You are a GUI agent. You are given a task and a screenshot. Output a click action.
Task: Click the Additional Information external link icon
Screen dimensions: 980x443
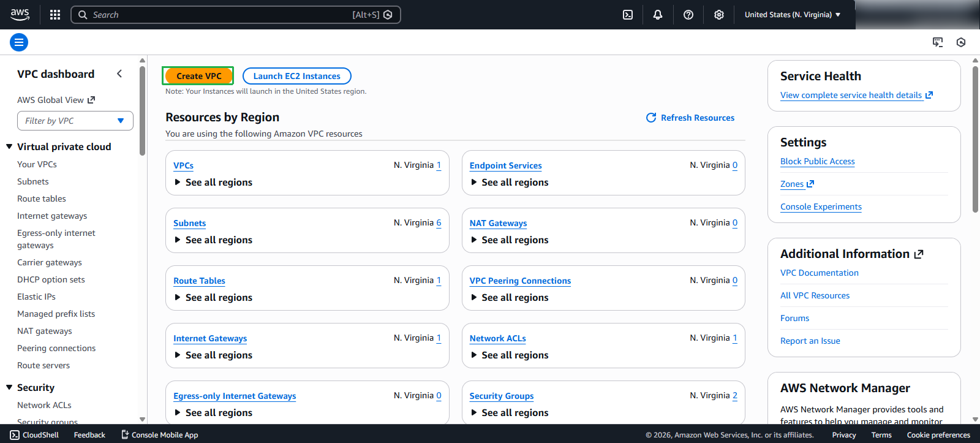click(919, 254)
